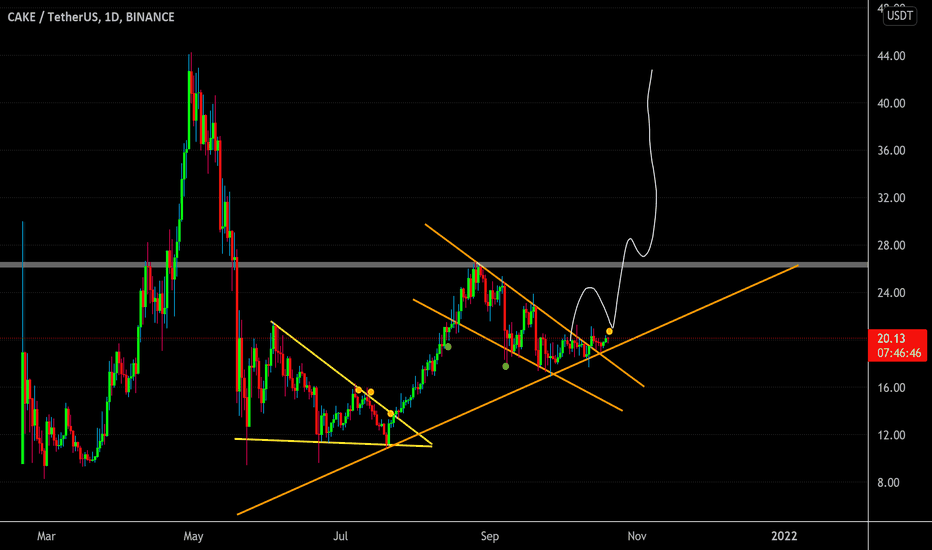
Task: Click the Sep label on time axis
Action: tap(489, 536)
